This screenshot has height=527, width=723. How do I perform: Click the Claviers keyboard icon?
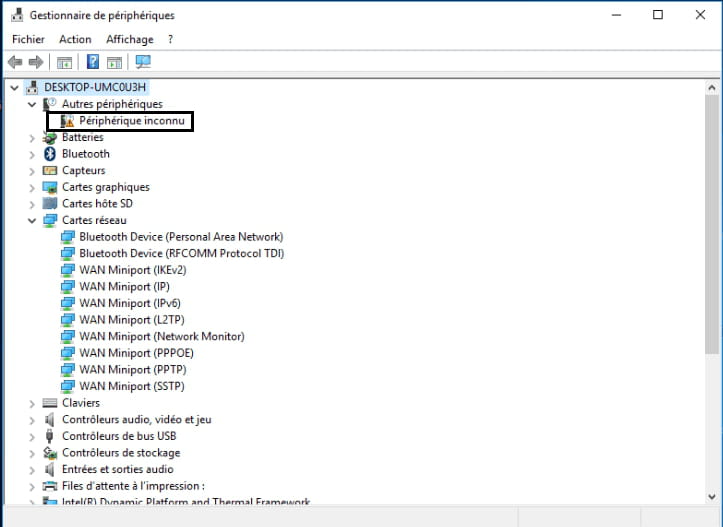coord(49,403)
